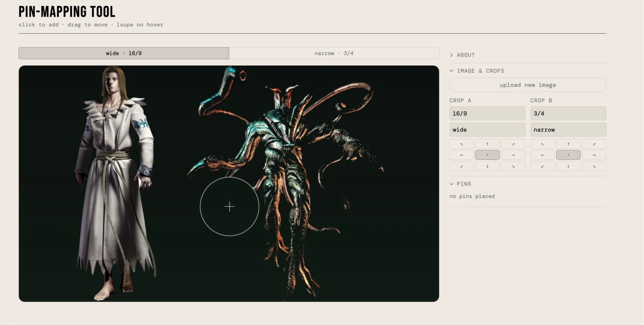The height and width of the screenshot is (325, 644).
Task: Click the upload new image button
Action: click(x=528, y=85)
